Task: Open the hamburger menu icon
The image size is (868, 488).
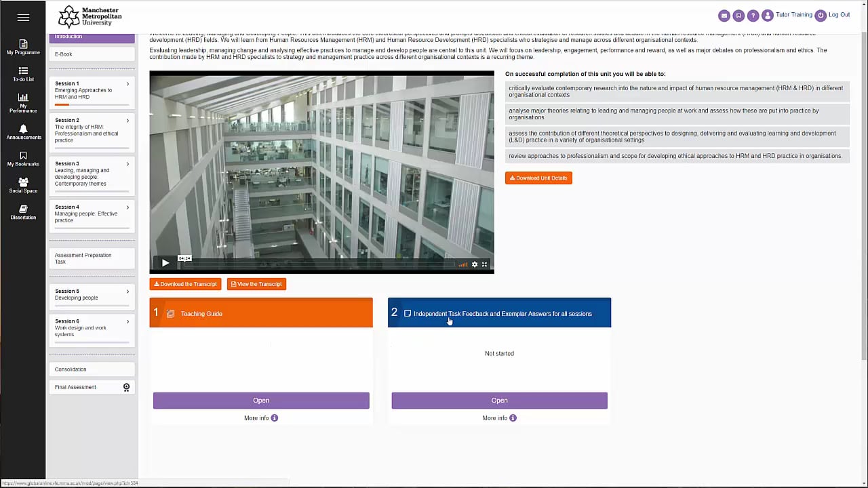Action: tap(23, 18)
